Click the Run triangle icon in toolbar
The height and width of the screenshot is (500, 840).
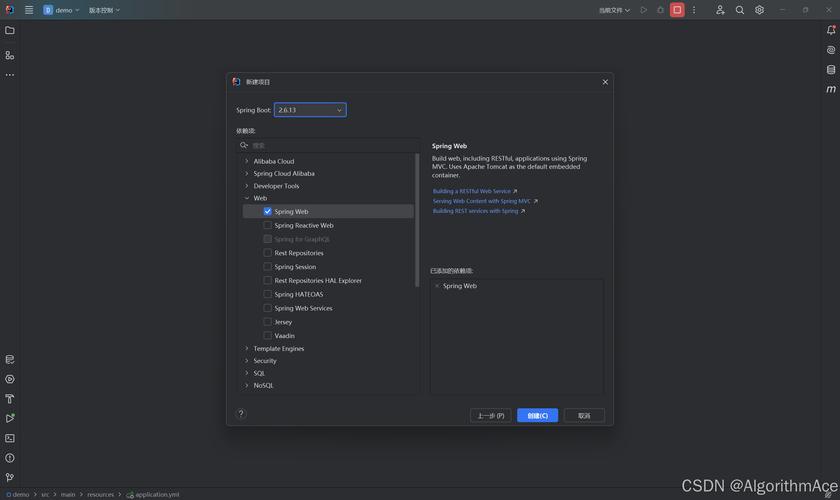click(643, 10)
